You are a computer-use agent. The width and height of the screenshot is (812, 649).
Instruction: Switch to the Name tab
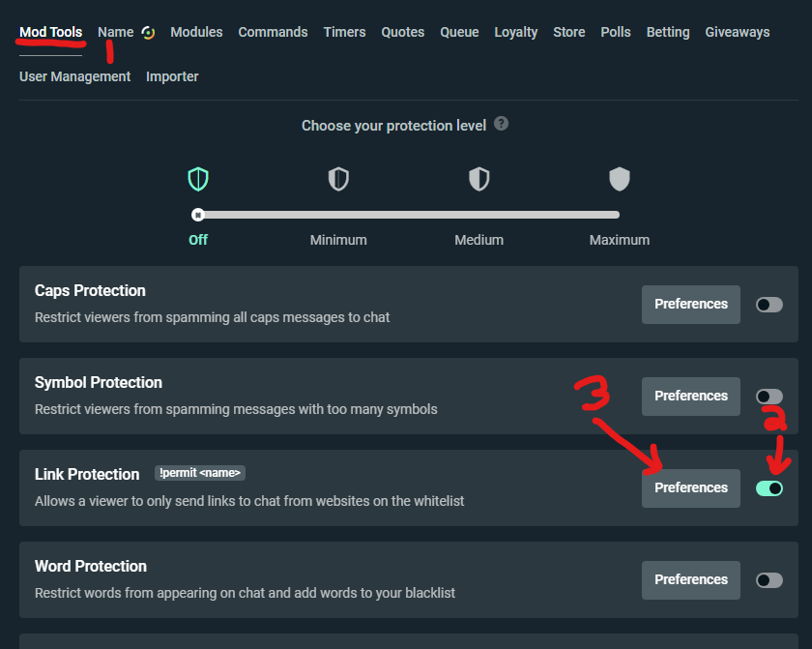click(x=115, y=32)
